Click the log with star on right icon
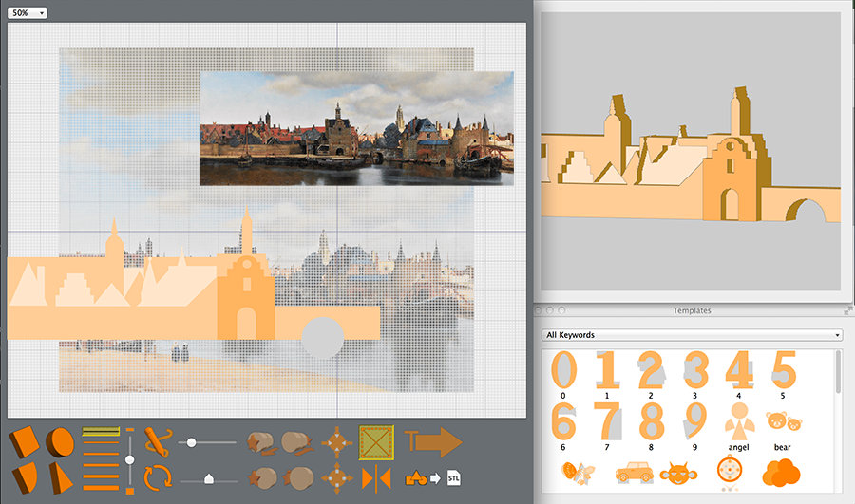Image resolution: width=855 pixels, height=504 pixels. (x=297, y=442)
